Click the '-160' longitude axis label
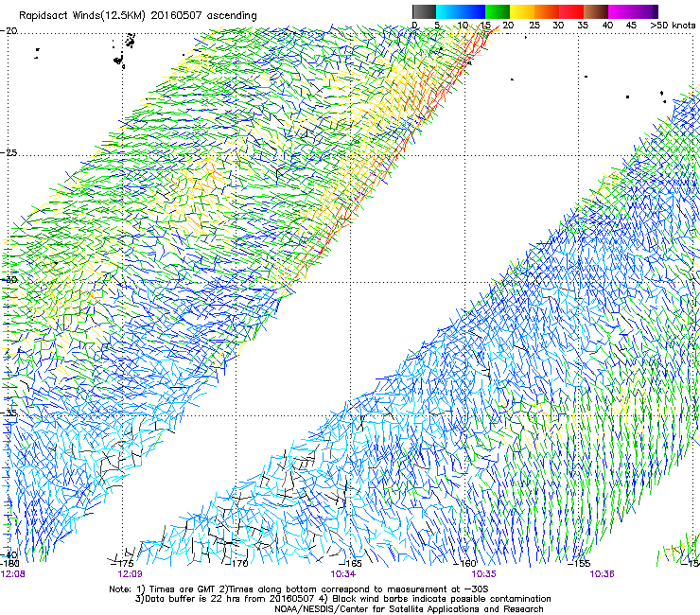 coord(464,564)
